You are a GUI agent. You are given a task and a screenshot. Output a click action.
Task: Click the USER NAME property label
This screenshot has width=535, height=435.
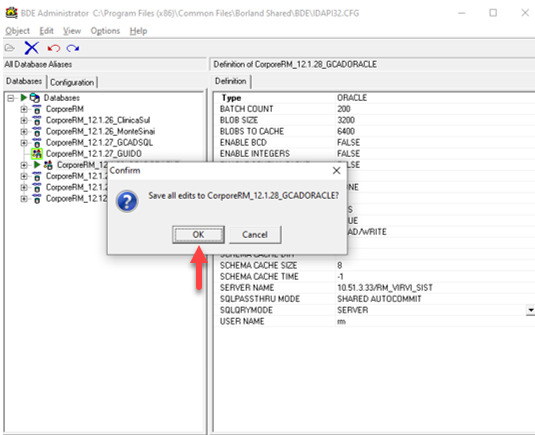pyautogui.click(x=242, y=321)
